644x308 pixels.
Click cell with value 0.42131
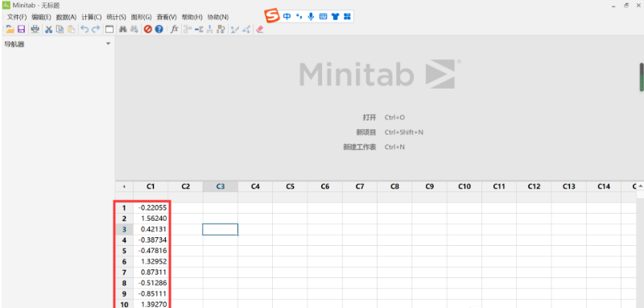[151, 230]
